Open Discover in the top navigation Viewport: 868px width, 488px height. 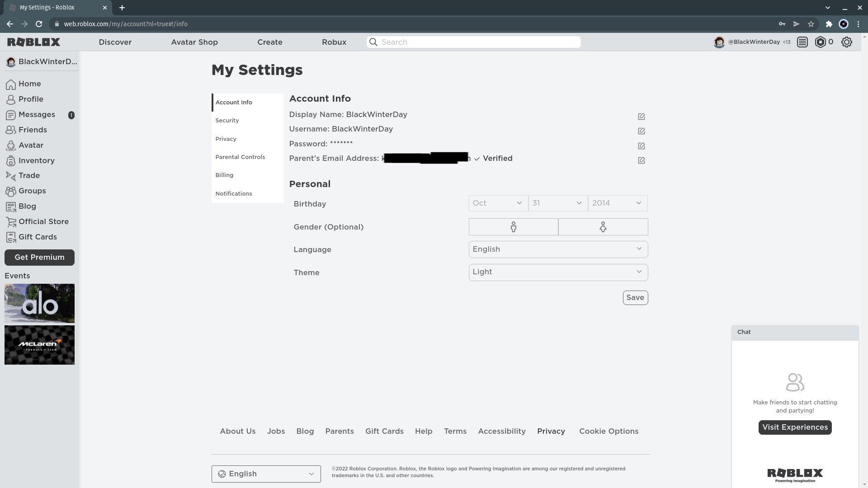115,42
